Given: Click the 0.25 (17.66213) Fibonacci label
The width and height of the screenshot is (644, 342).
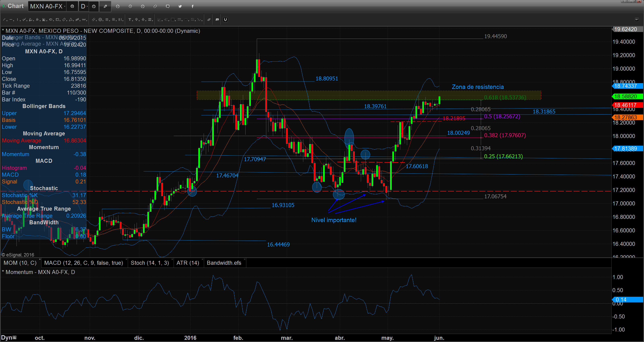Looking at the screenshot, I should 503,156.
